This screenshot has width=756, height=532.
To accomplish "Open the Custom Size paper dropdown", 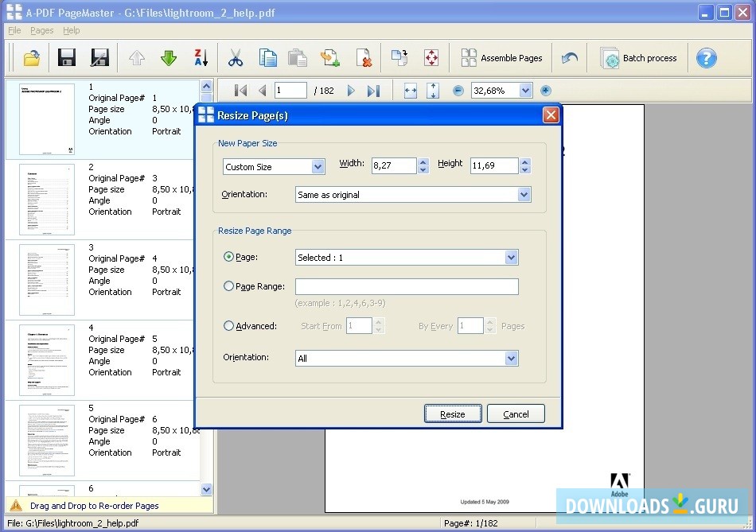I will pos(319,166).
